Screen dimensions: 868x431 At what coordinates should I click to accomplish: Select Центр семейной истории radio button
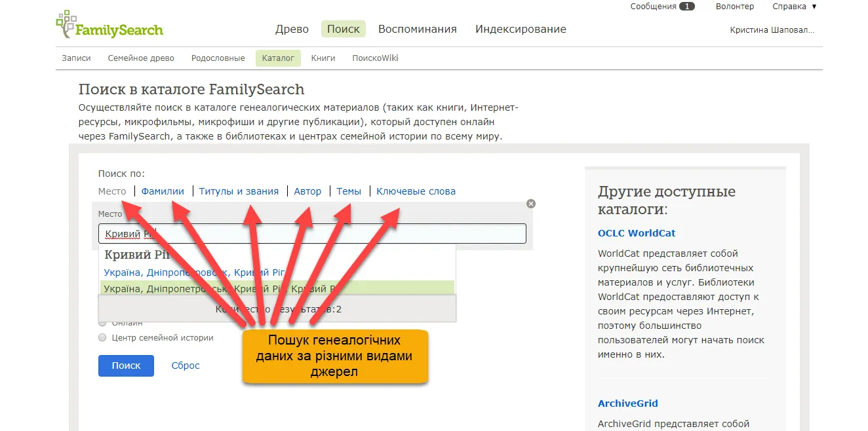pos(102,338)
